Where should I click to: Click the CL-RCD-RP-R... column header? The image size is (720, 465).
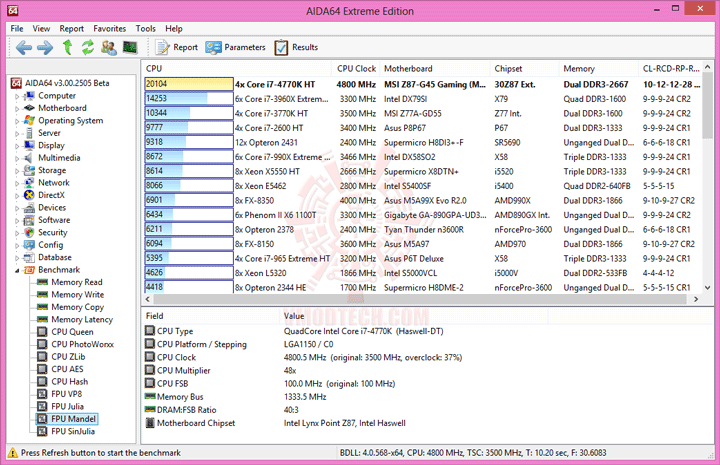coord(670,68)
